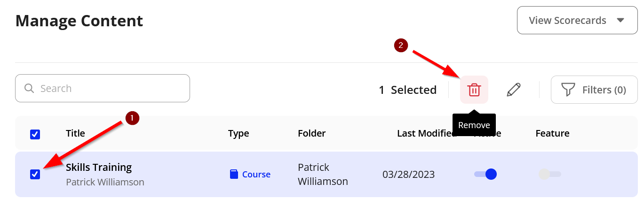Viewport: 644px width, 199px height.
Task: Click the Feature column header
Action: coord(552,133)
